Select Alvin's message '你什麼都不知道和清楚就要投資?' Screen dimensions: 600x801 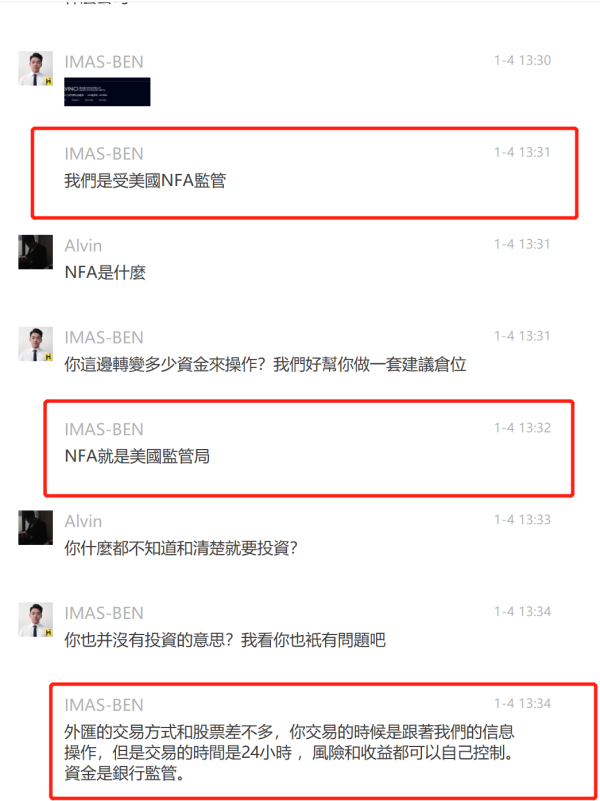pyautogui.click(x=181, y=548)
